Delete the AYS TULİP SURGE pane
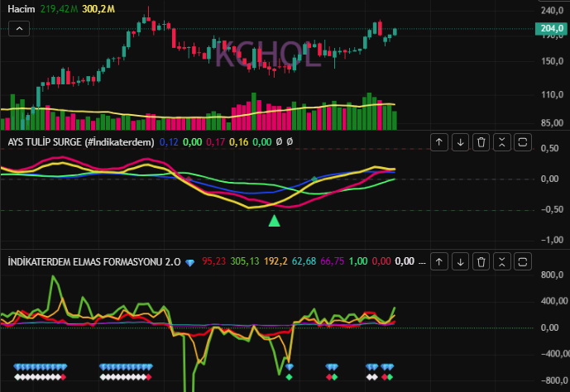570x392 pixels. (x=481, y=142)
